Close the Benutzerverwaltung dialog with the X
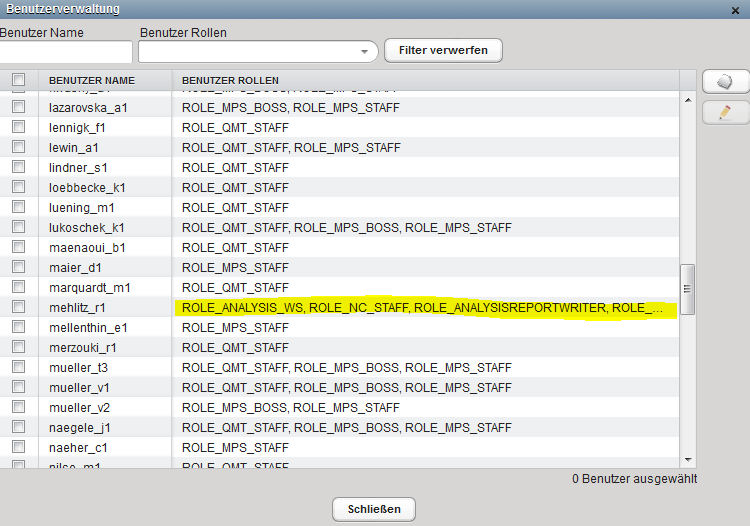Viewport: 750px width, 526px height. [736, 9]
